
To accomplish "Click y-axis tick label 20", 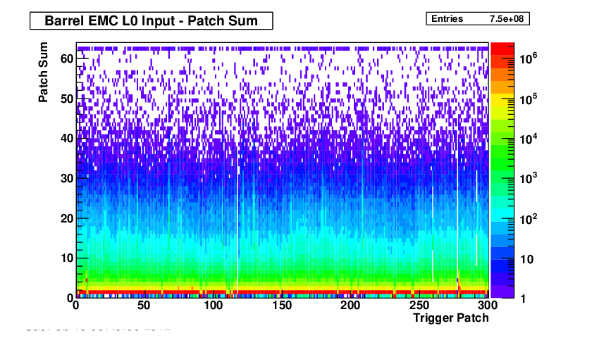I will click(x=67, y=218).
